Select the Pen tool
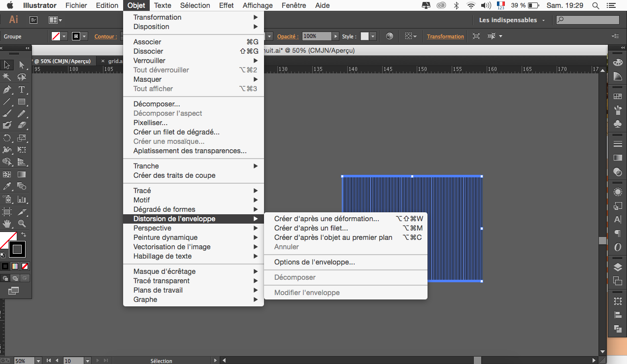Viewport: 627px width, 364px height. [7, 90]
